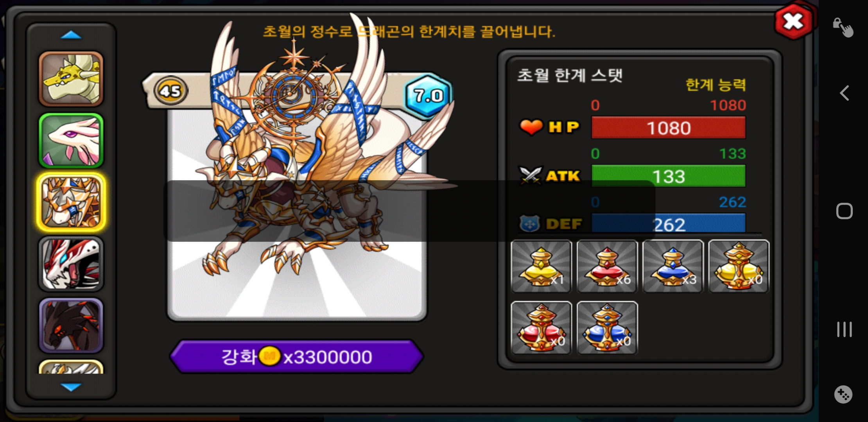
Task: Choose the dark black dragon portrait
Action: 71,325
